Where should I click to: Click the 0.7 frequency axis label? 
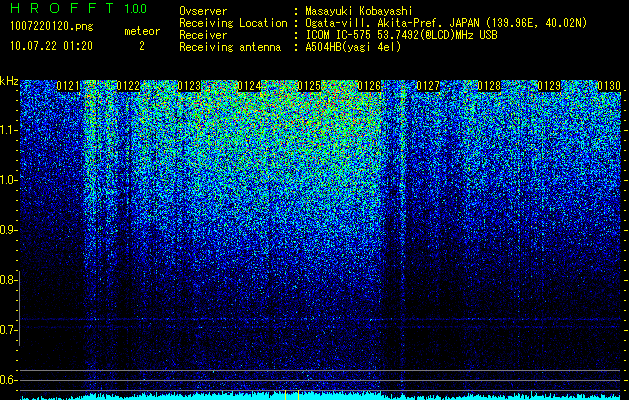pos(8,330)
